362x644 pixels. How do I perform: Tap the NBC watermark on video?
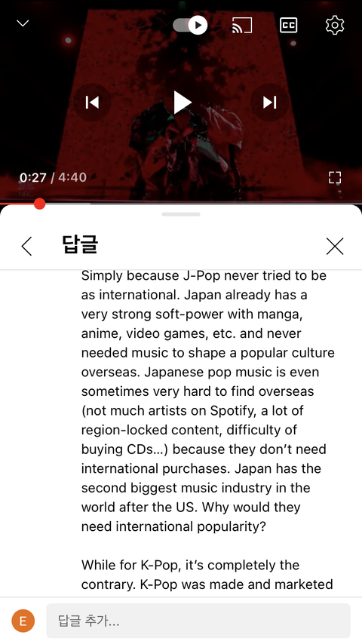(x=26, y=191)
